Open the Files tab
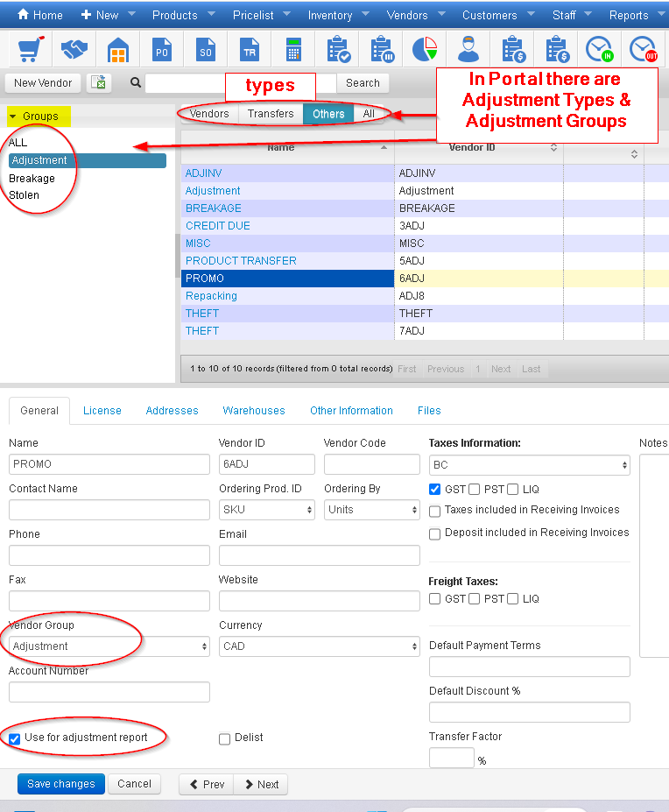Screen dimensions: 669x812 429,411
